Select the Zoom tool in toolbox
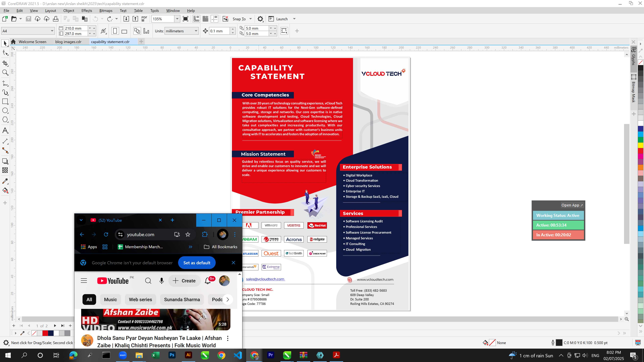Image resolution: width=644 pixels, height=362 pixels. point(5,72)
